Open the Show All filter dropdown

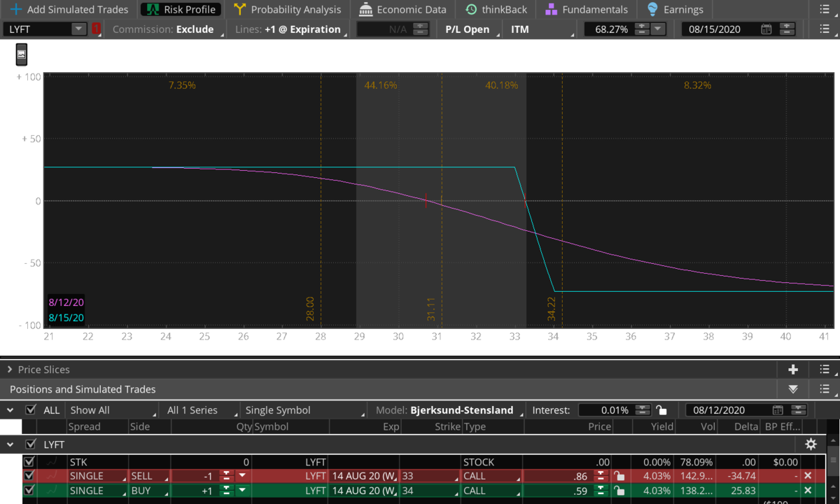(113, 410)
